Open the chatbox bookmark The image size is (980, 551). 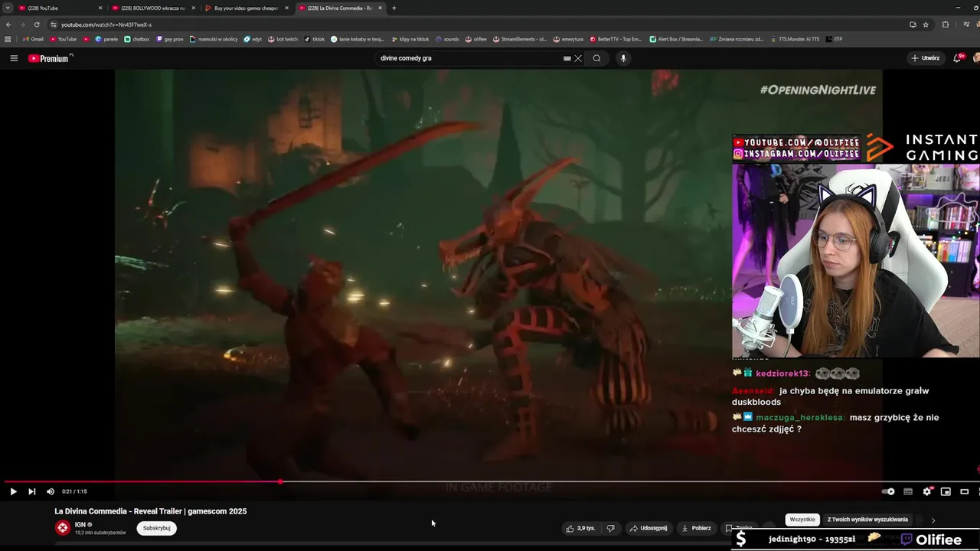pyautogui.click(x=137, y=39)
